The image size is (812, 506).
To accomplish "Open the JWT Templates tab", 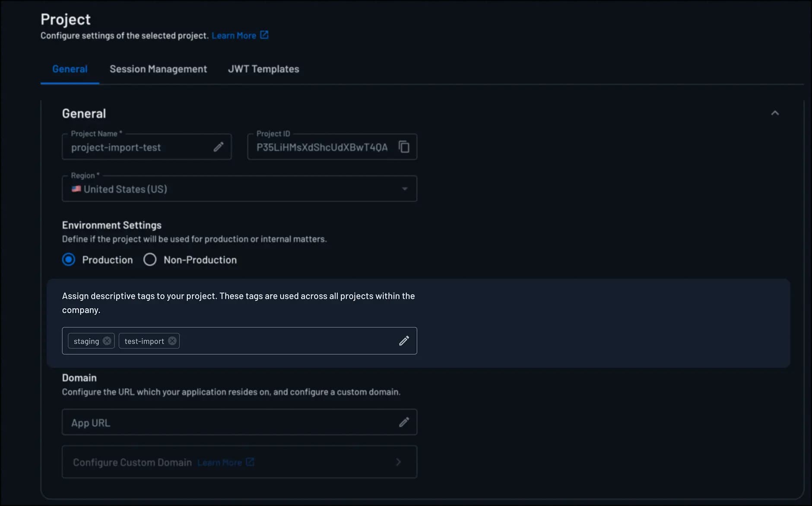I will click(263, 69).
